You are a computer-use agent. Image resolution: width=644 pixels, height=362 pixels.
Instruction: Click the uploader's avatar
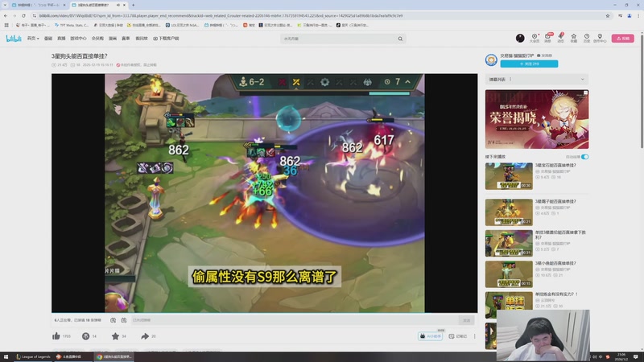pyautogui.click(x=491, y=60)
